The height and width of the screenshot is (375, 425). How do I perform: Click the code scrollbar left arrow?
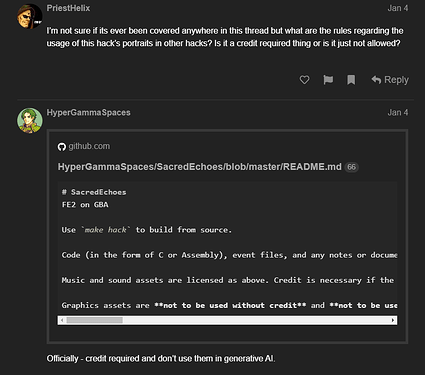[x=62, y=320]
